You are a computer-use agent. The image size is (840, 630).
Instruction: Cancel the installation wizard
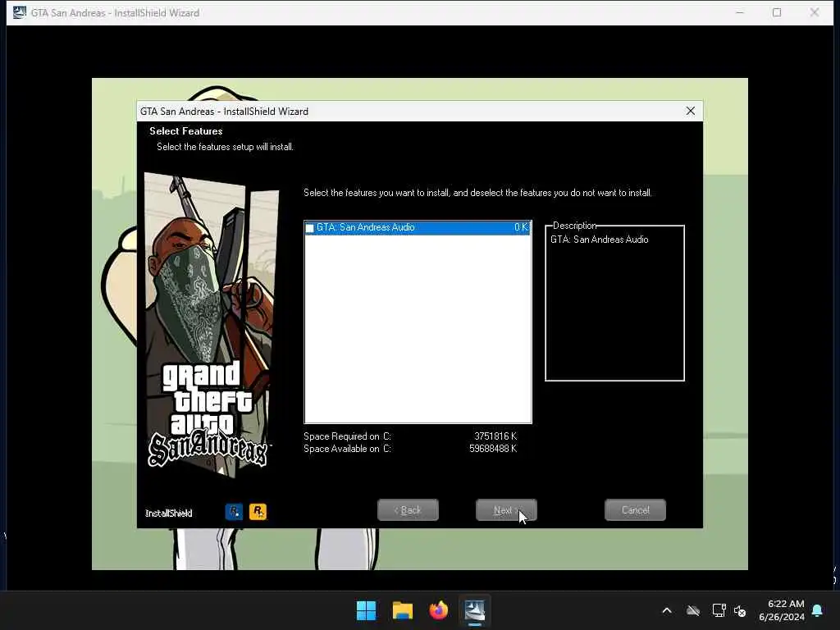tap(635, 510)
